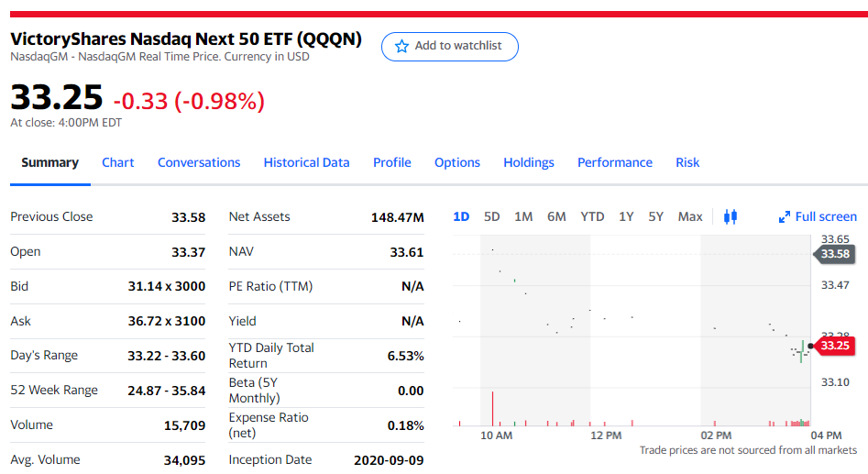
Task: Click the PE Ratio (TTM) label
Action: tap(270, 286)
